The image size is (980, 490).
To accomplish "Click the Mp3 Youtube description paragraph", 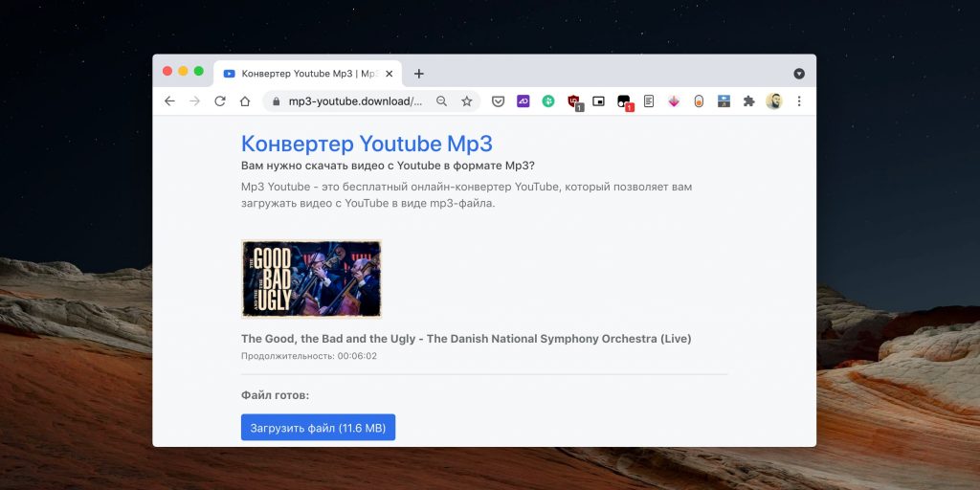I will (466, 195).
